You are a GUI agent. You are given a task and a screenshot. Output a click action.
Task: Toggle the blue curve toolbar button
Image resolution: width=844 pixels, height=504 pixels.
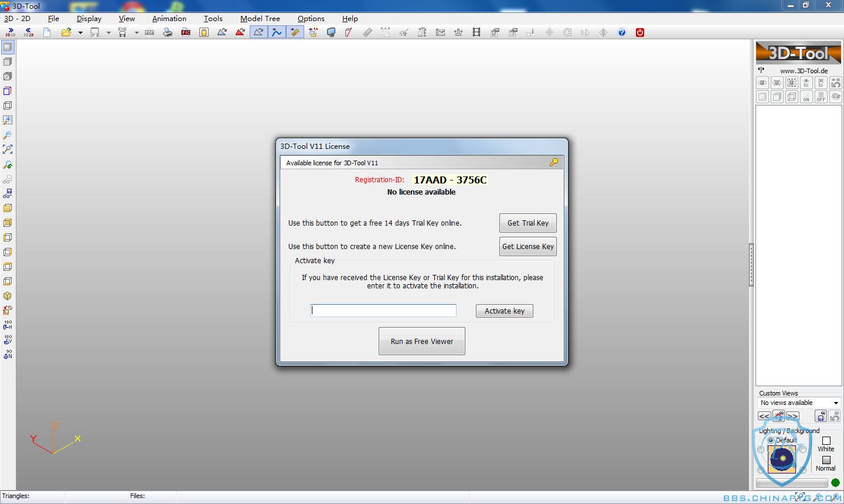click(277, 32)
